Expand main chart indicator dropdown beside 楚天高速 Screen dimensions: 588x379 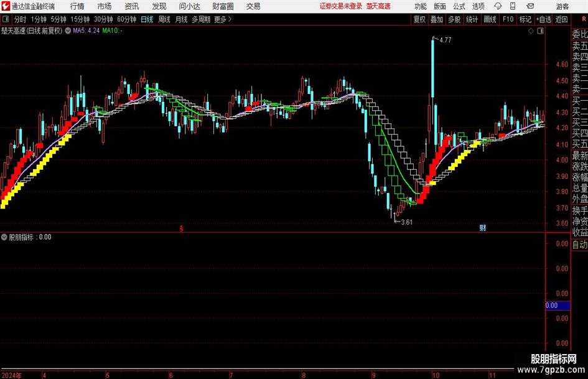68,30
